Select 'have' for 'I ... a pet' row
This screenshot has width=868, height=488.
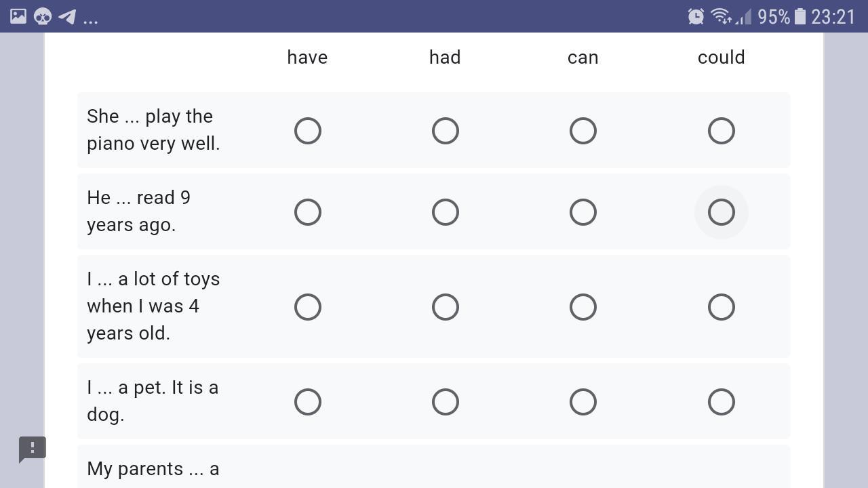click(x=308, y=402)
